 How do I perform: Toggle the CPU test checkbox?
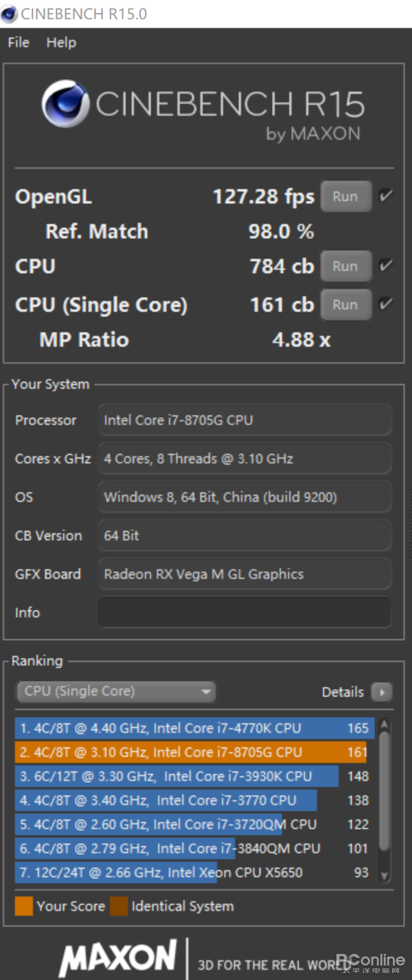click(386, 266)
